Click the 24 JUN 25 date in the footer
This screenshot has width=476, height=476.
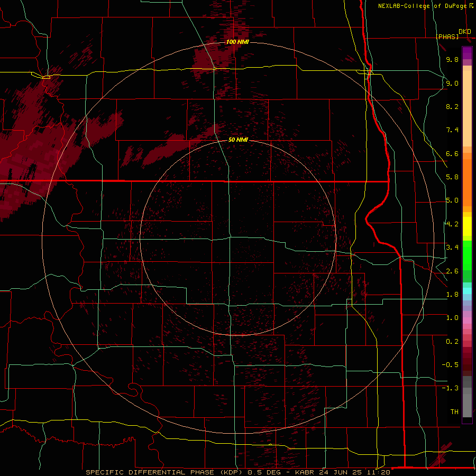(x=340, y=472)
